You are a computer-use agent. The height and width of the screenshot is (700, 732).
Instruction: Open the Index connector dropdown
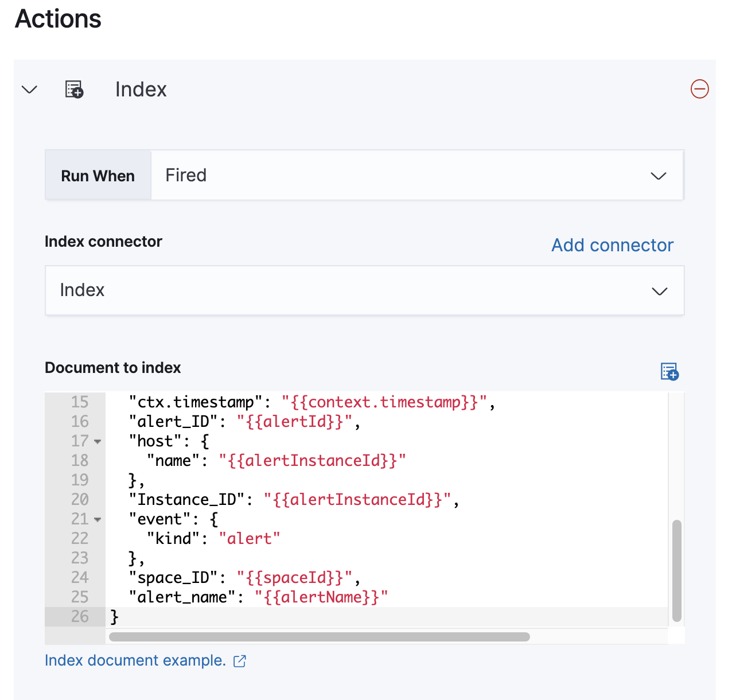click(364, 290)
